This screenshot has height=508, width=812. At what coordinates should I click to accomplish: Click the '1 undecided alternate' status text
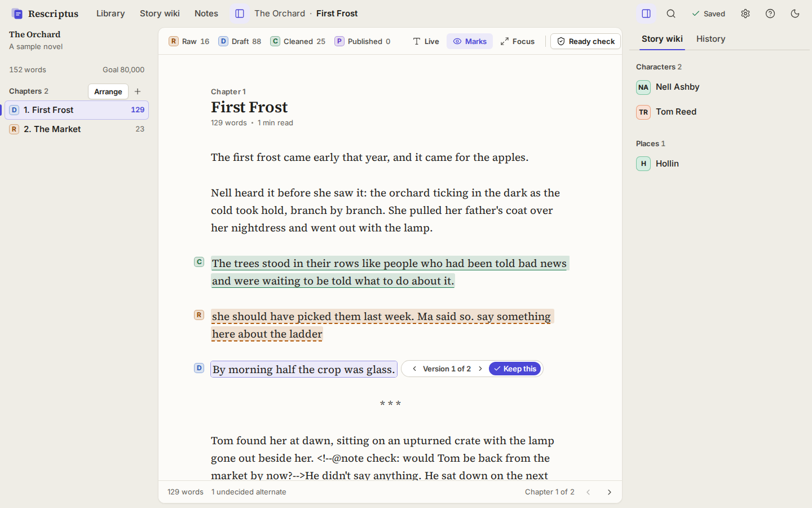[x=249, y=492]
